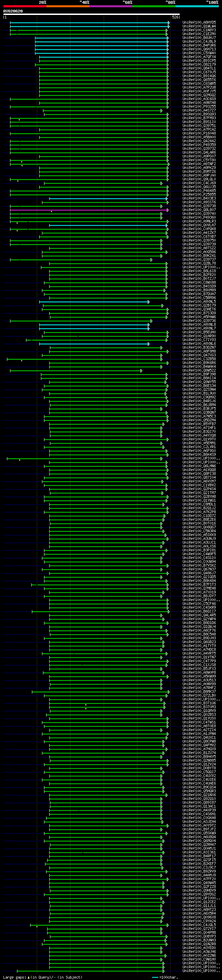This screenshot has height=980, width=222.
Task: Select label UniRef100_A0FJY5
Action: pos(199,91)
